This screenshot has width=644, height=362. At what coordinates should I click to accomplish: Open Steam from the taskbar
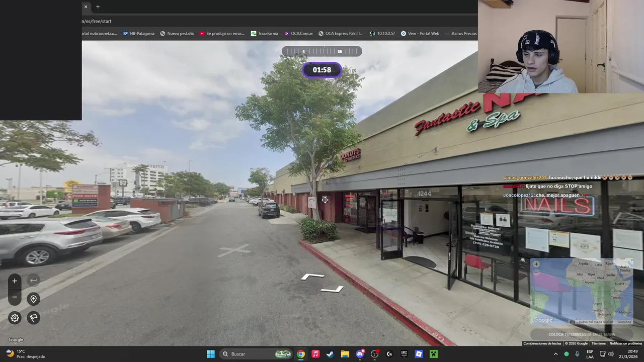pyautogui.click(x=330, y=354)
